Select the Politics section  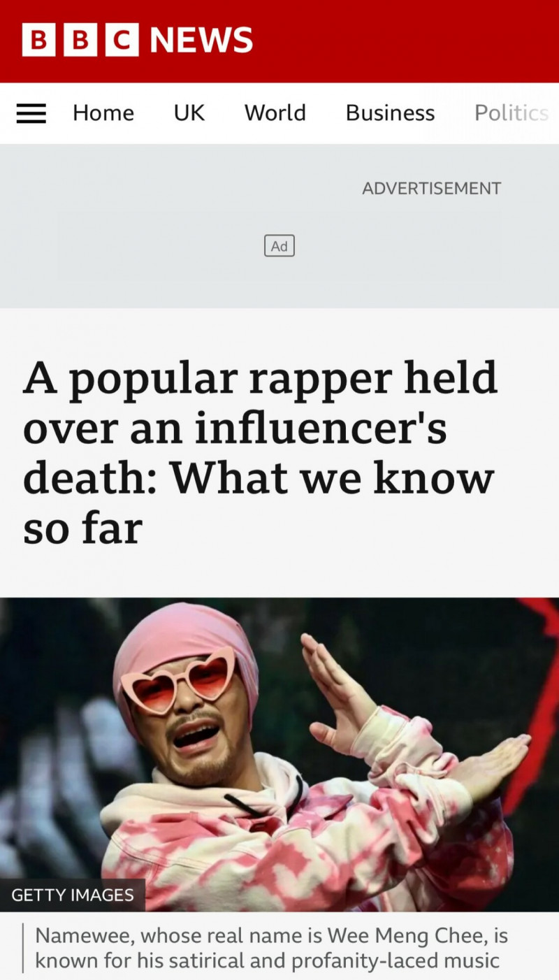511,113
